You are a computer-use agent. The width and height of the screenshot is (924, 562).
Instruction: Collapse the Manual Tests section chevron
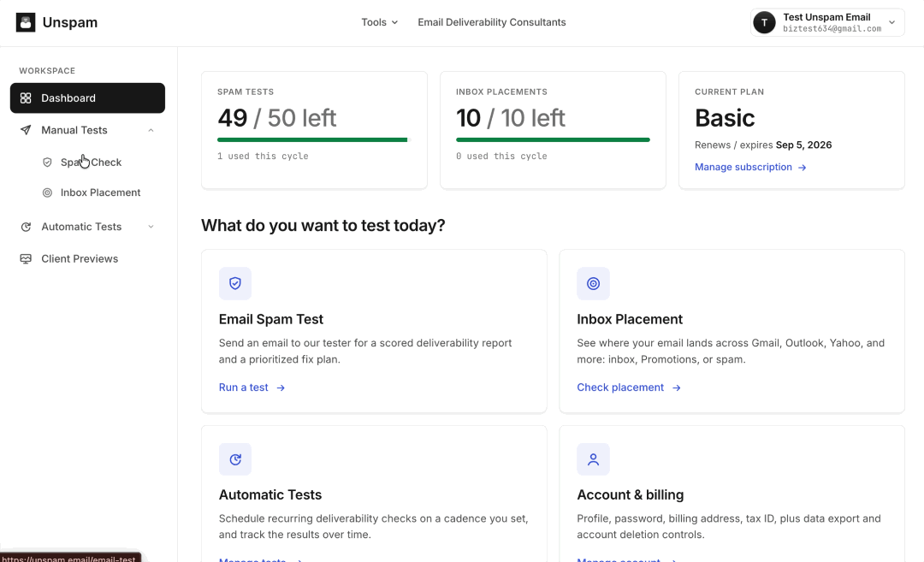[x=151, y=130]
